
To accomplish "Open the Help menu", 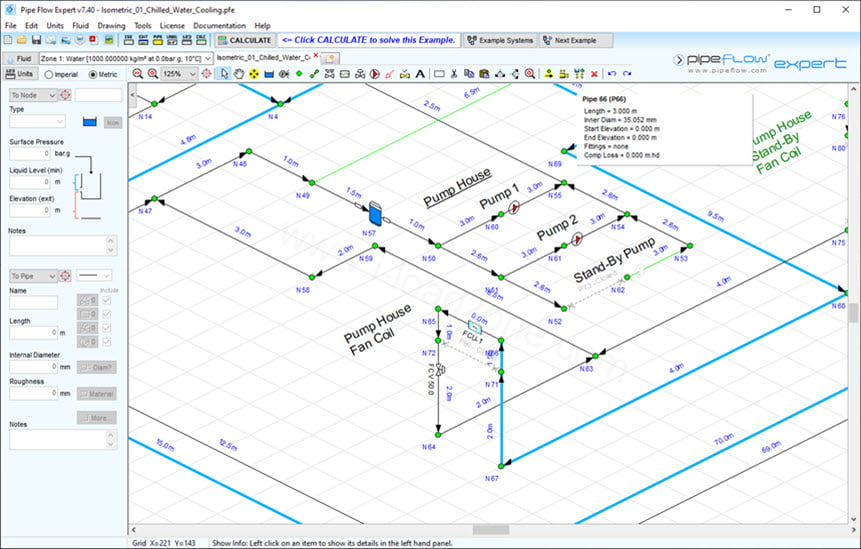I will pos(262,25).
